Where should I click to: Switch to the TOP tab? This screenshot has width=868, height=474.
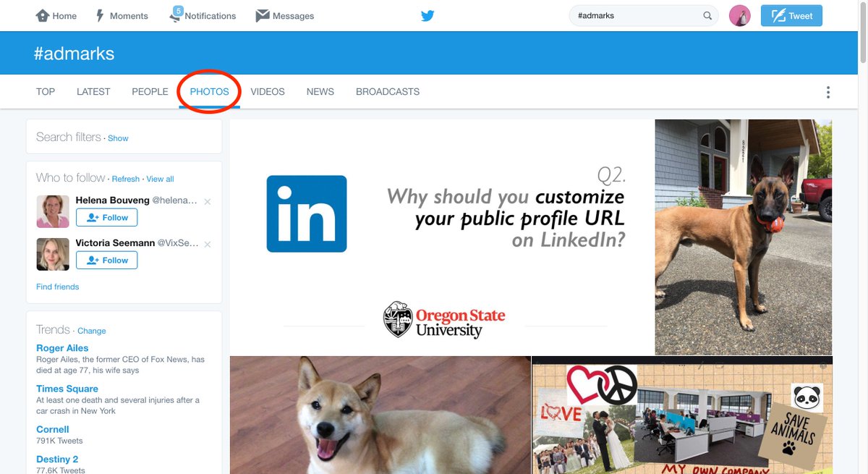[46, 92]
